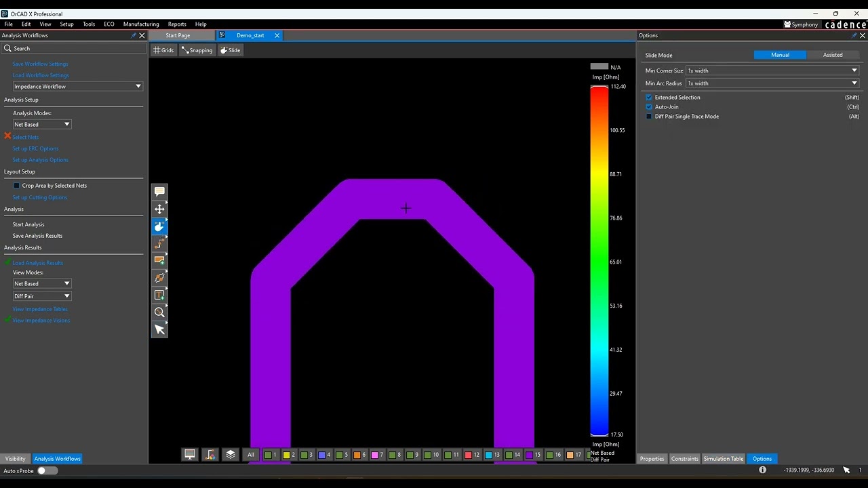Click the info icon in status bar
The width and height of the screenshot is (868, 488).
pyautogui.click(x=762, y=470)
